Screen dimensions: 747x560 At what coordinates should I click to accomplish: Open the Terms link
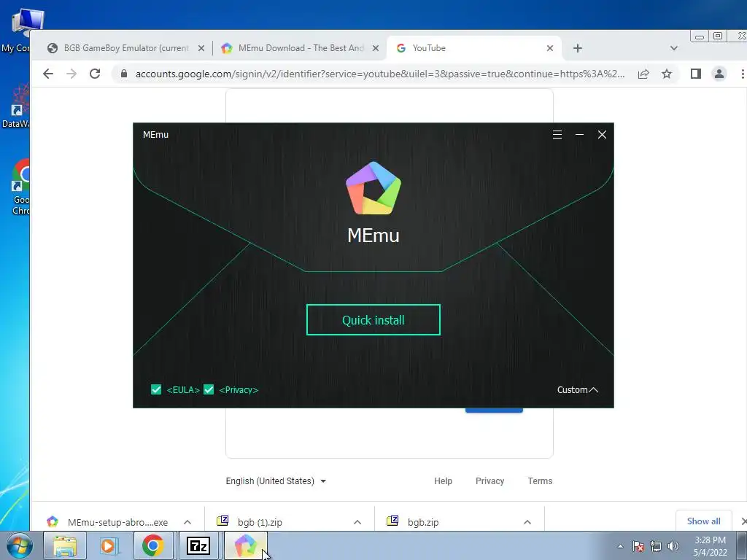540,481
